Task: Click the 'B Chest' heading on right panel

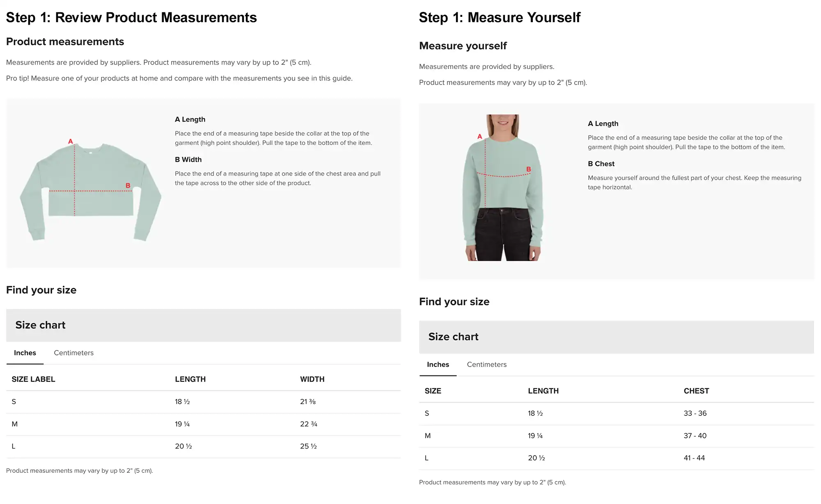Action: [601, 164]
